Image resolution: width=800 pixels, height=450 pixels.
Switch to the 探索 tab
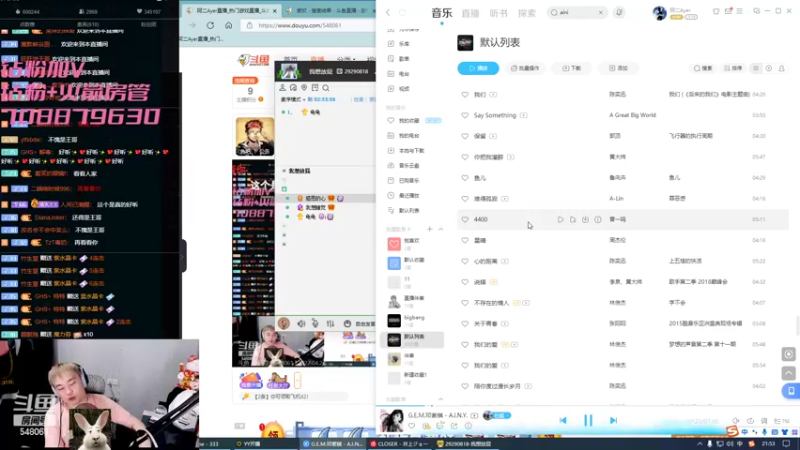[x=527, y=13]
